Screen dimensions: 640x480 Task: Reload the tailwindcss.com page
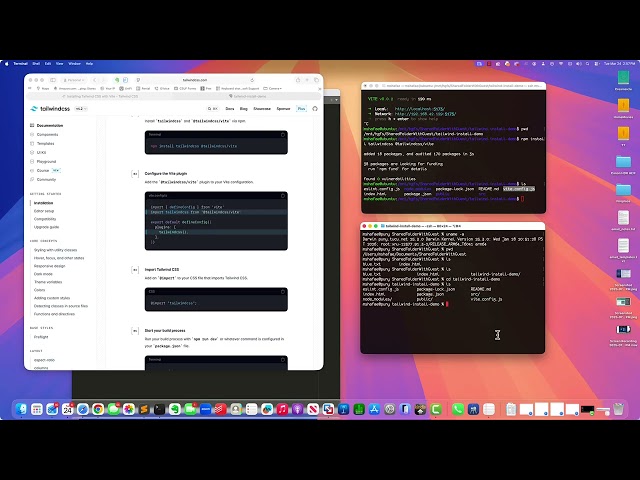coord(252,80)
